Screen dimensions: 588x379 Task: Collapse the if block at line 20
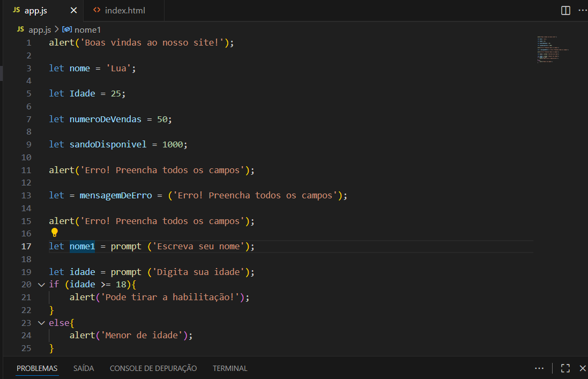[x=42, y=285]
